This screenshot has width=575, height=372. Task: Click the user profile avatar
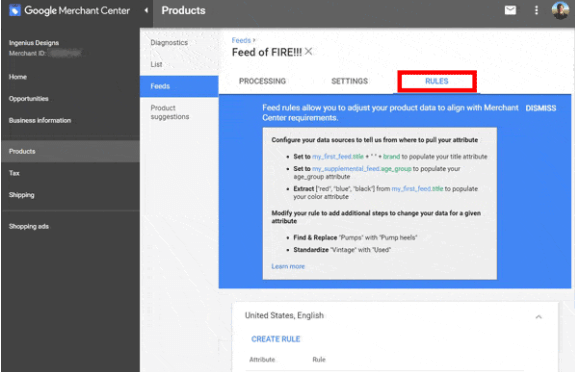[x=560, y=10]
